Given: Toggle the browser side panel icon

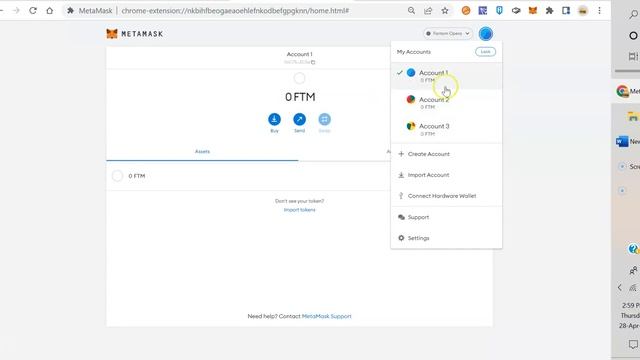Looking at the screenshot, I should 566,11.
